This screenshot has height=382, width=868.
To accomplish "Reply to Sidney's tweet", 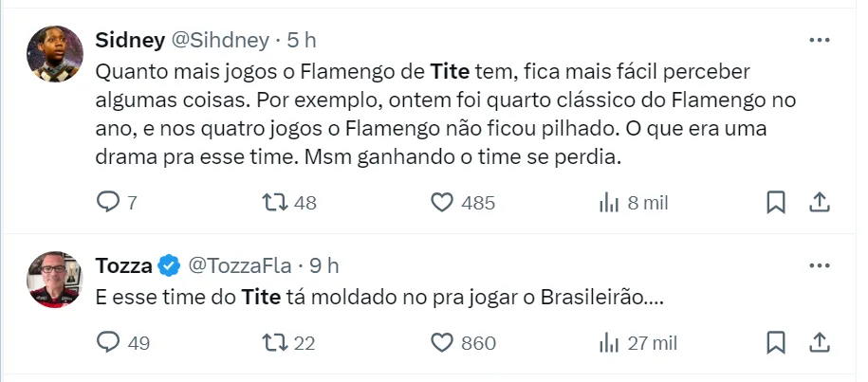I will 109,202.
